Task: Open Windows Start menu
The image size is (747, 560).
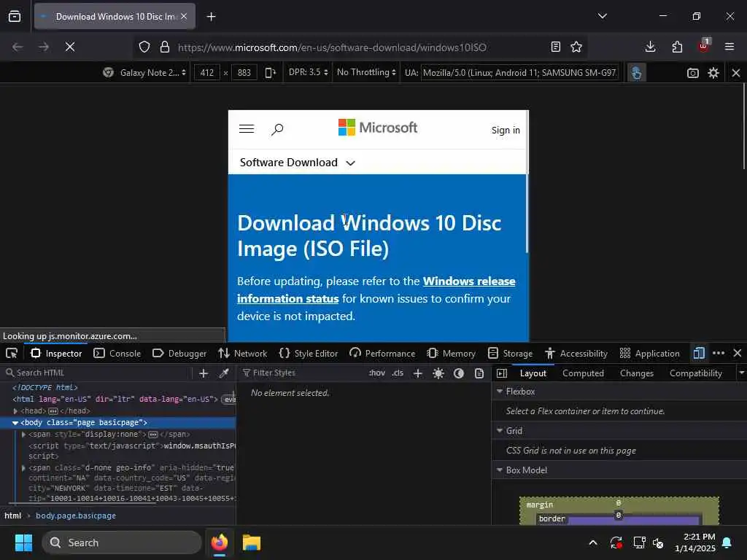Action: 23,542
